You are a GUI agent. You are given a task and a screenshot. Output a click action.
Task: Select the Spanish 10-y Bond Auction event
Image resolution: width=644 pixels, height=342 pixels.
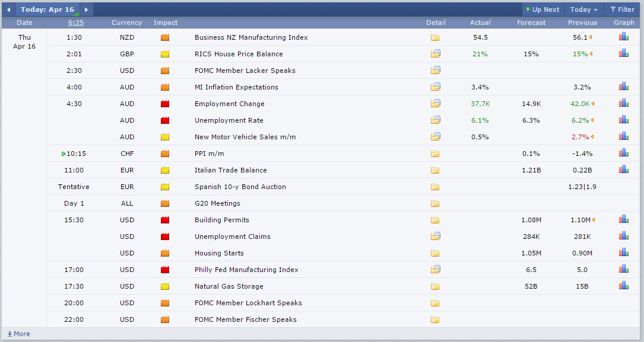[240, 187]
